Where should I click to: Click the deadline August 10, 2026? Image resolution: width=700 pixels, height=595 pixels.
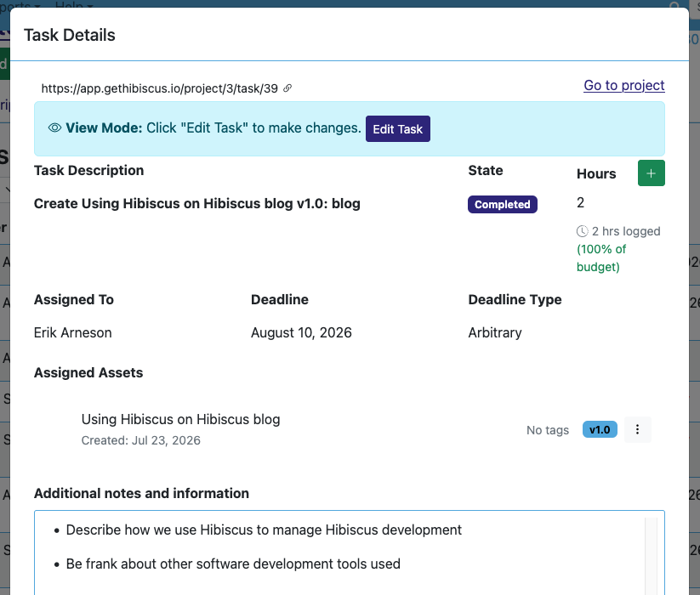[x=301, y=332]
